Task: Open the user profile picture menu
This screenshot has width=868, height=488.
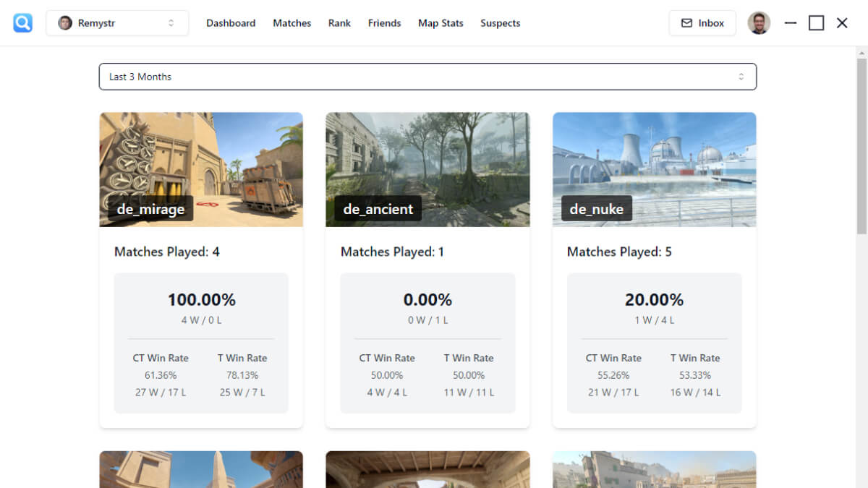Action: pos(759,23)
